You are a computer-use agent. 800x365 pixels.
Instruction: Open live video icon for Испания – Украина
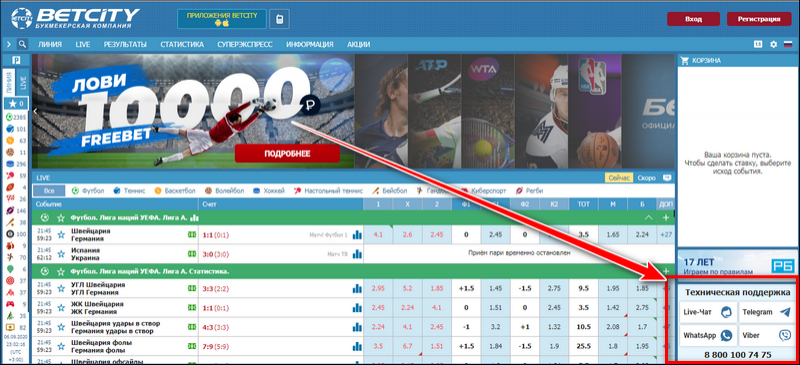pos(192,253)
